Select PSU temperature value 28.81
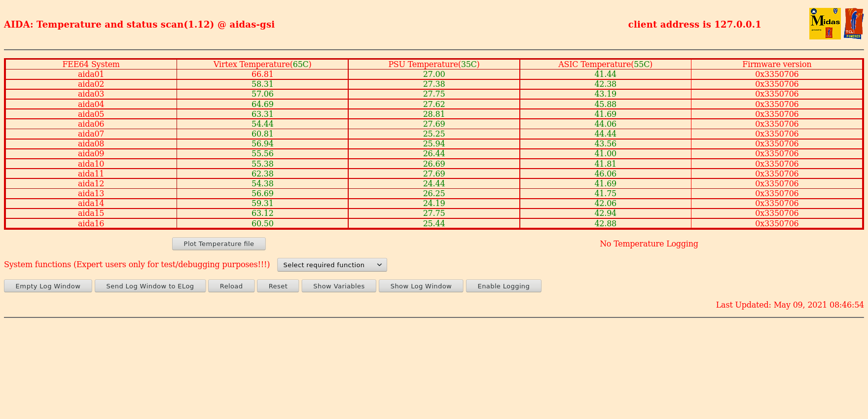The height and width of the screenshot is (419, 868). pos(434,114)
